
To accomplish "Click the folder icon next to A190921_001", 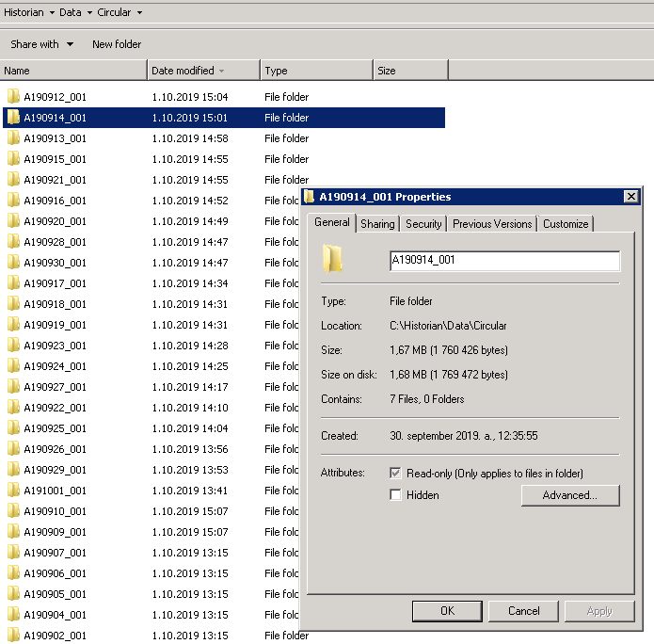I will [x=13, y=180].
